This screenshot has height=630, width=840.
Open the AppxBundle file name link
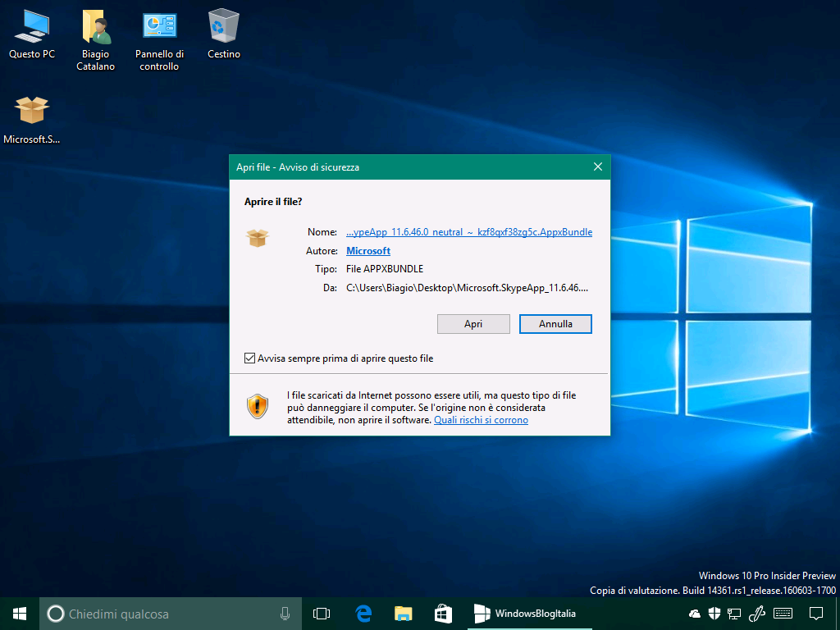pyautogui.click(x=469, y=232)
